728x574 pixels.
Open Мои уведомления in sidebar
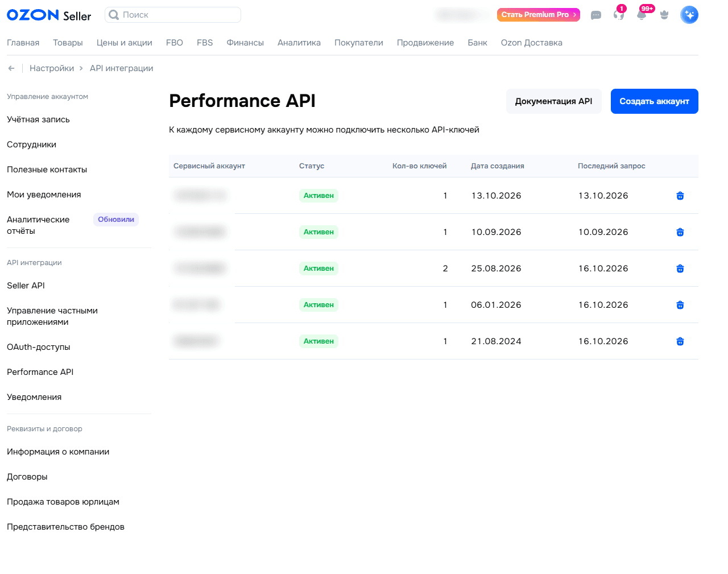[44, 195]
